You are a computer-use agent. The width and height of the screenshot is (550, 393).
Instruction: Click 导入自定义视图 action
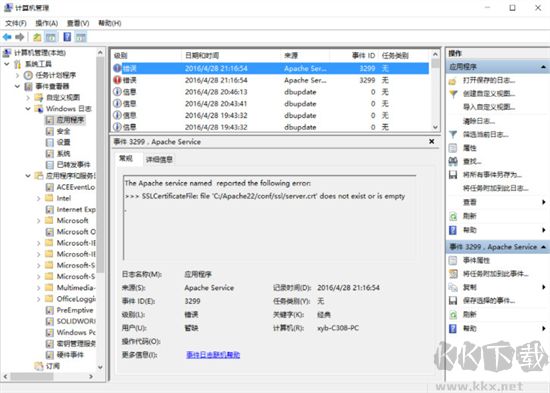[489, 107]
